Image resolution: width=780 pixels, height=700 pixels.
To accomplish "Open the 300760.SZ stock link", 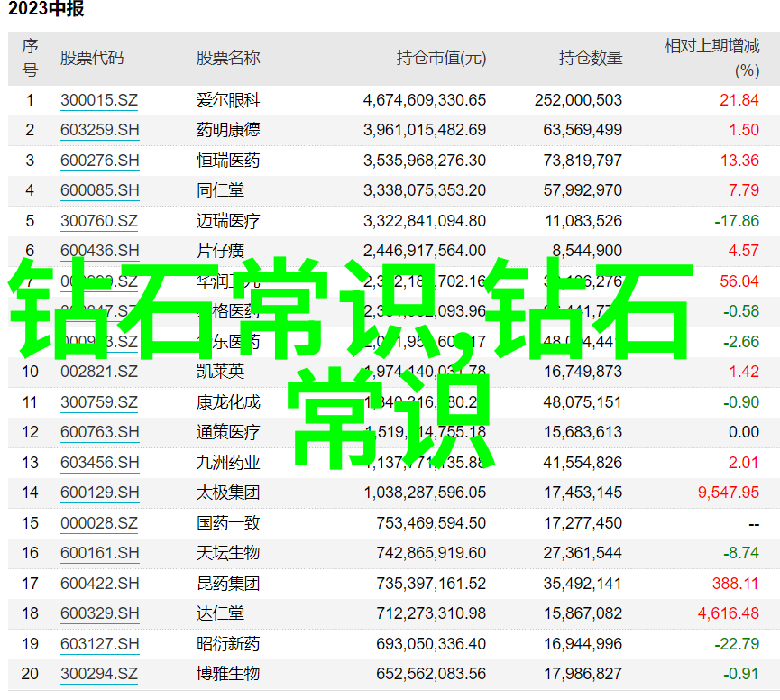I will (99, 221).
